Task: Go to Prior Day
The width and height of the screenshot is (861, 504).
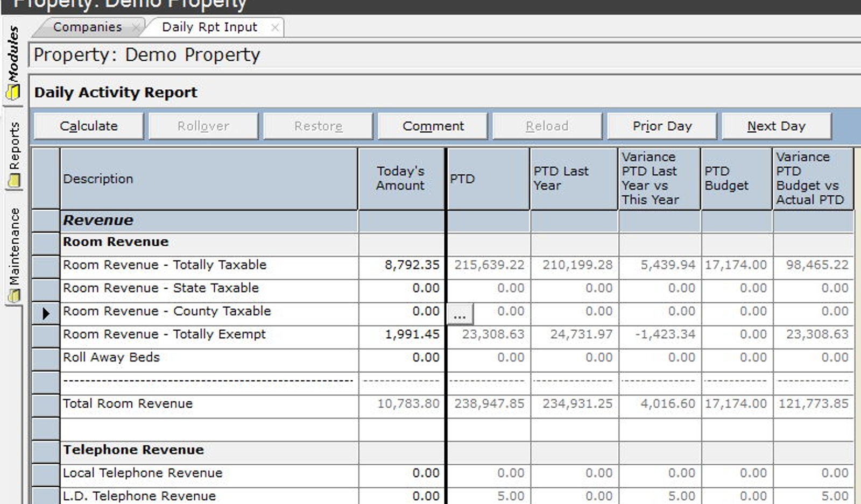Action: (x=662, y=126)
